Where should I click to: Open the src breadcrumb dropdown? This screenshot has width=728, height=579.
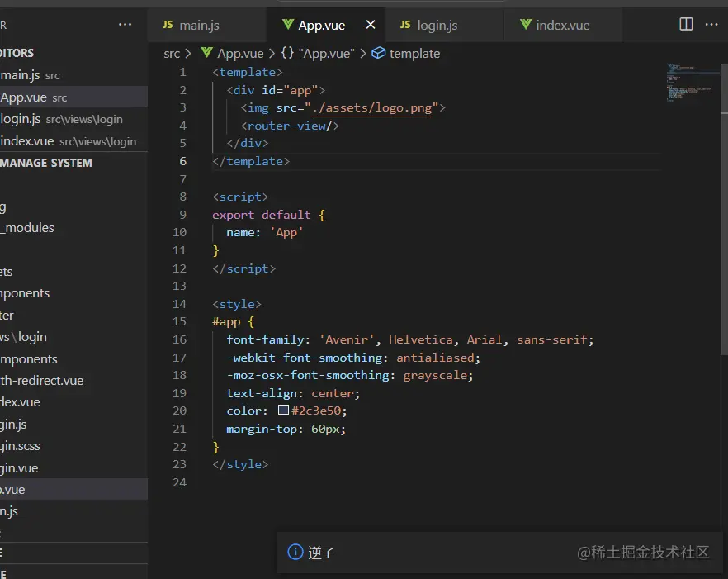pos(172,53)
